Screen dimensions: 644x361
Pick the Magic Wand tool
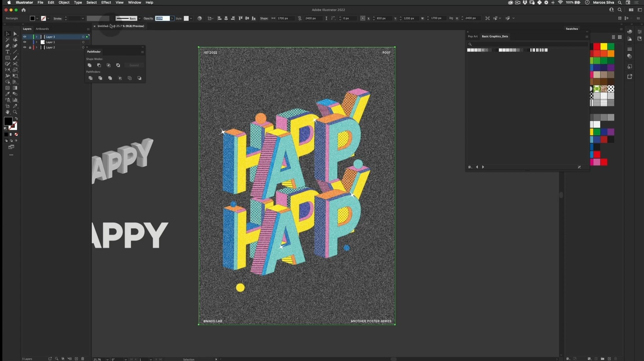[x=7, y=40]
